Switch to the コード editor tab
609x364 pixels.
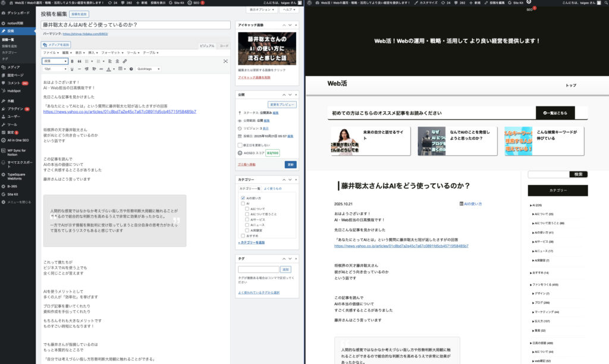224,45
